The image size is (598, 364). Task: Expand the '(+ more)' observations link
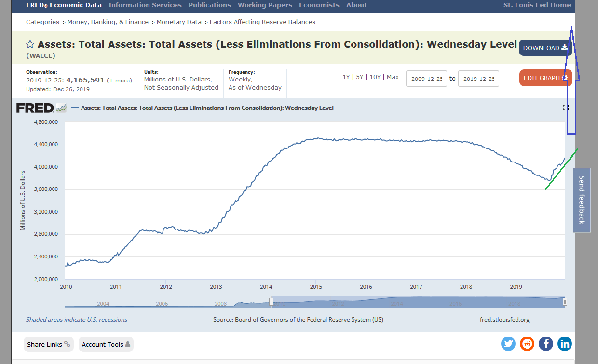(x=119, y=81)
